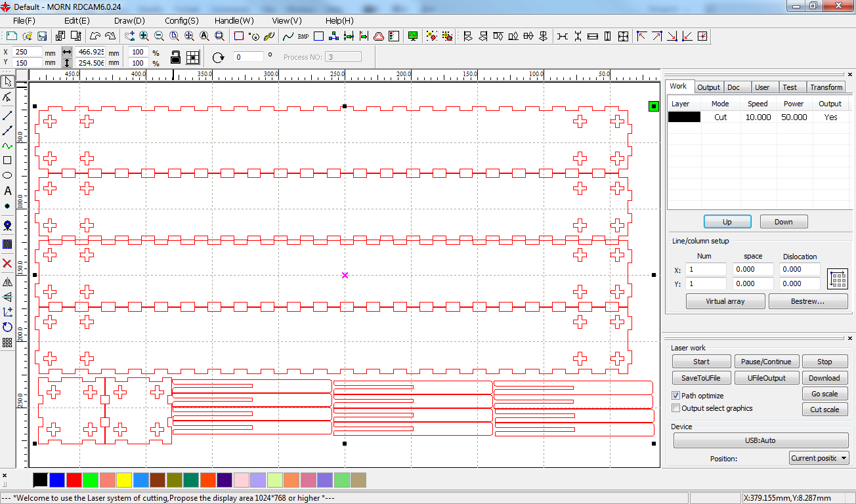Screen dimensions: 856x504
Task: Toggle the Path optimize checkbox
Action: tap(676, 396)
